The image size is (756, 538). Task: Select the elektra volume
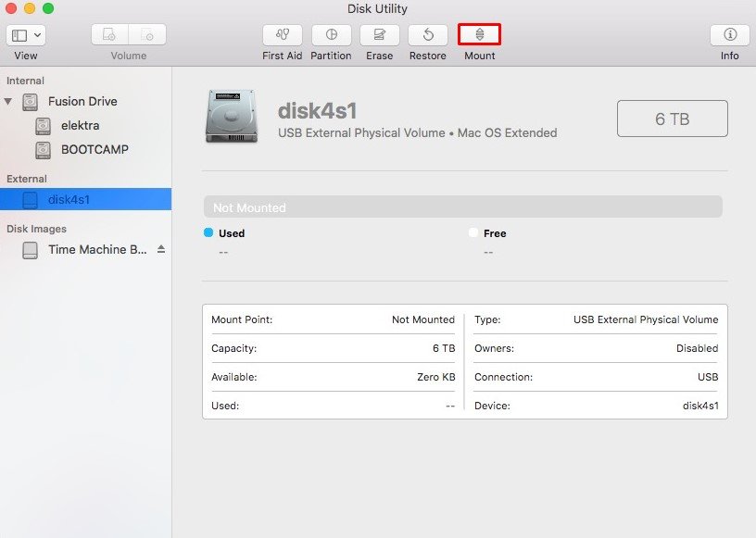(80, 125)
